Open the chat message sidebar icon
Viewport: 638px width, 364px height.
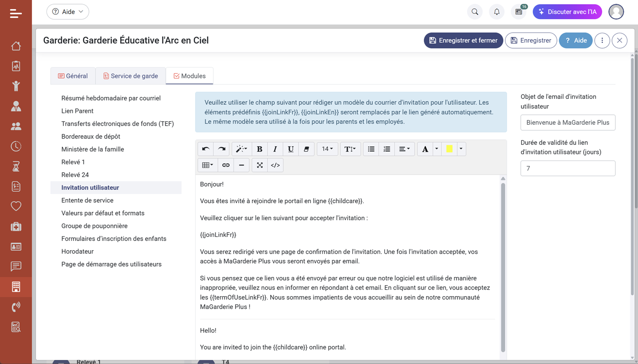click(x=16, y=267)
